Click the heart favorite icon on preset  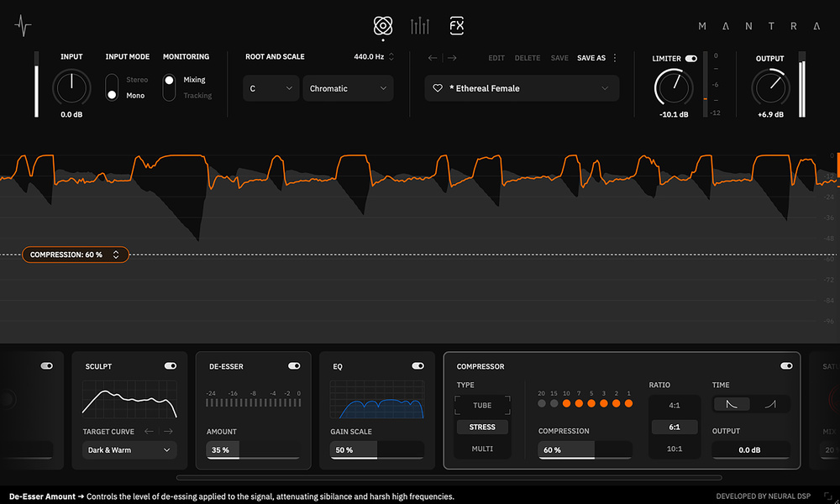click(438, 88)
